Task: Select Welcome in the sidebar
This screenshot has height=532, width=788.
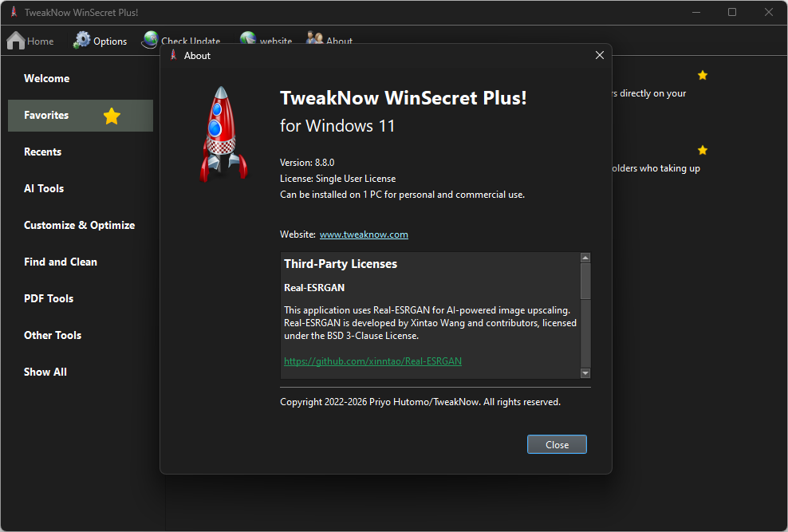Action: coord(47,78)
